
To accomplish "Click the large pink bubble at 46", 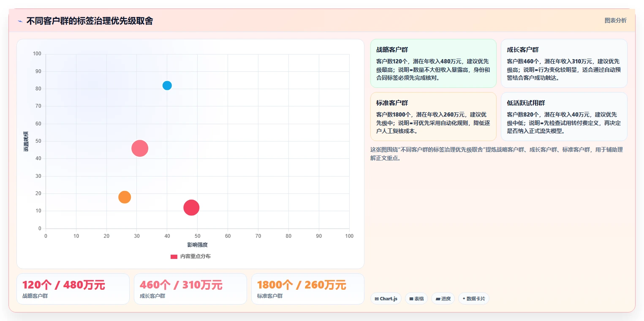I will 140,148.
